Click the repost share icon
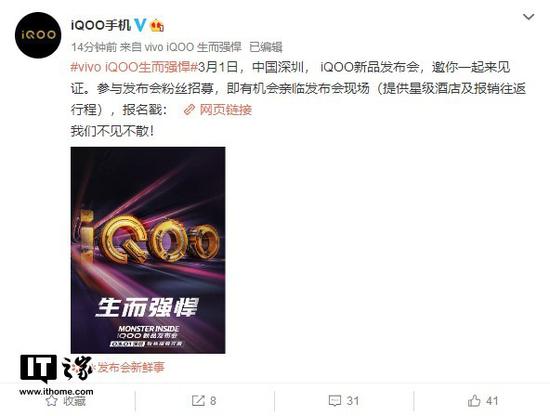The height and width of the screenshot is (416, 550). click(x=198, y=401)
